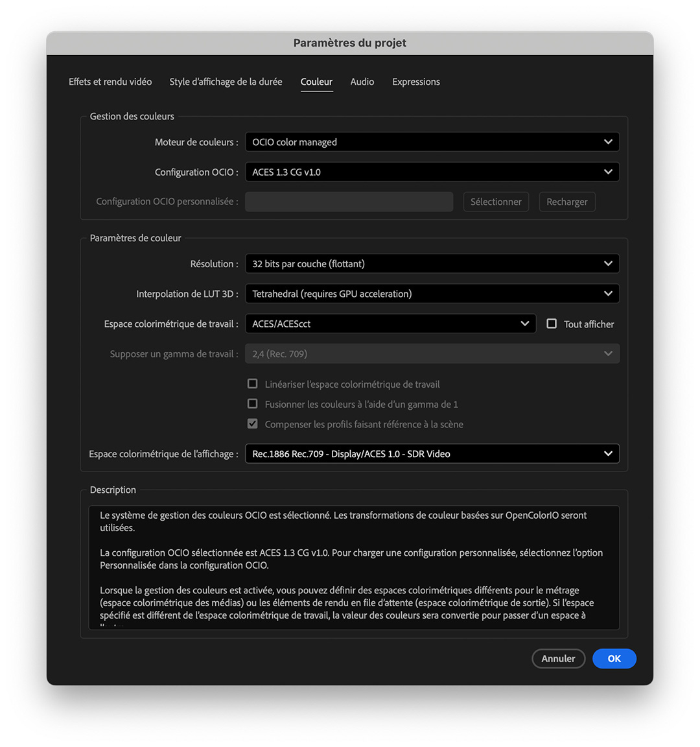Open the Expressions tab

click(415, 82)
